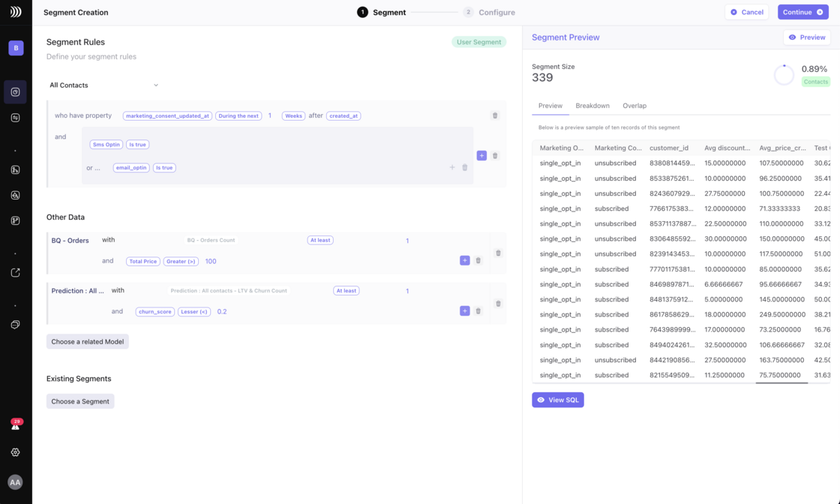Change the Weeks time unit

pos(293,115)
